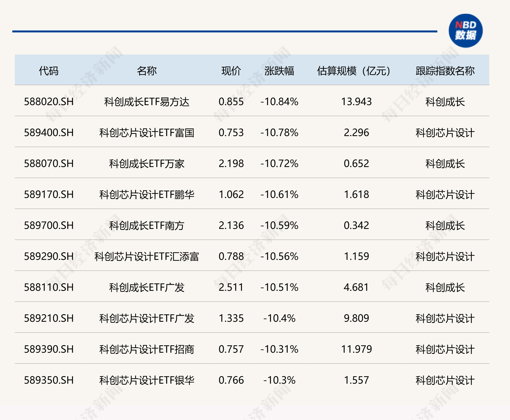Select code 589210.SH

tap(49, 318)
